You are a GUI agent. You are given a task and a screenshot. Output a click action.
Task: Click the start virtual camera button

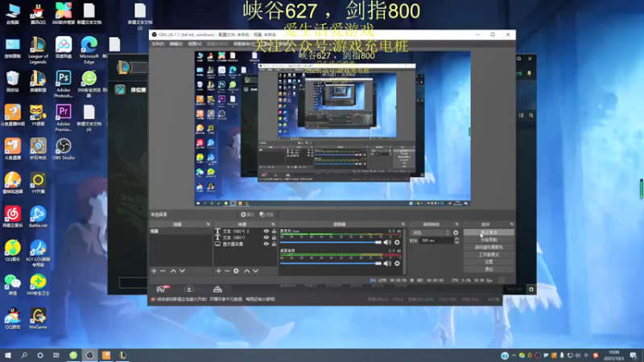[489, 247]
